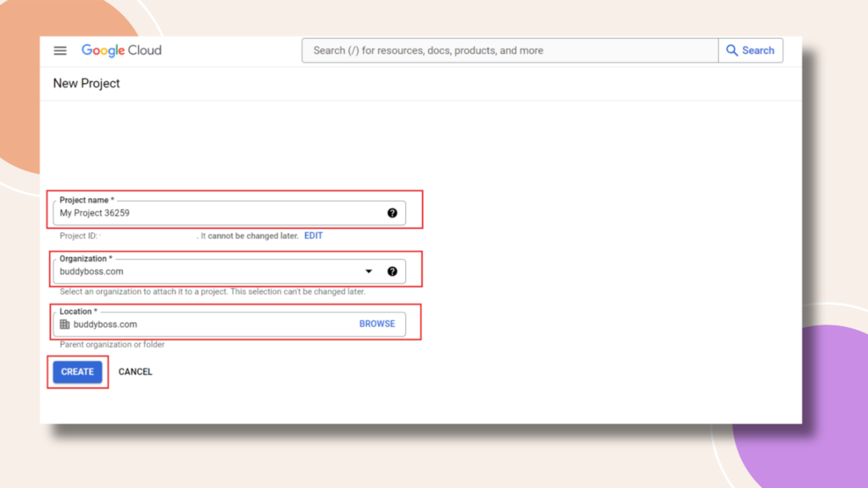This screenshot has width=868, height=488.
Task: Click the New Project heading
Action: pyautogui.click(x=86, y=84)
